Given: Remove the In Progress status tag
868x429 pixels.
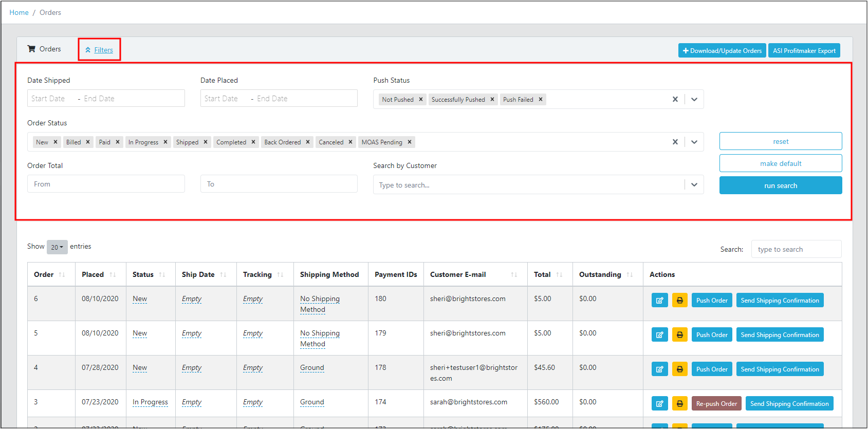Looking at the screenshot, I should (165, 142).
